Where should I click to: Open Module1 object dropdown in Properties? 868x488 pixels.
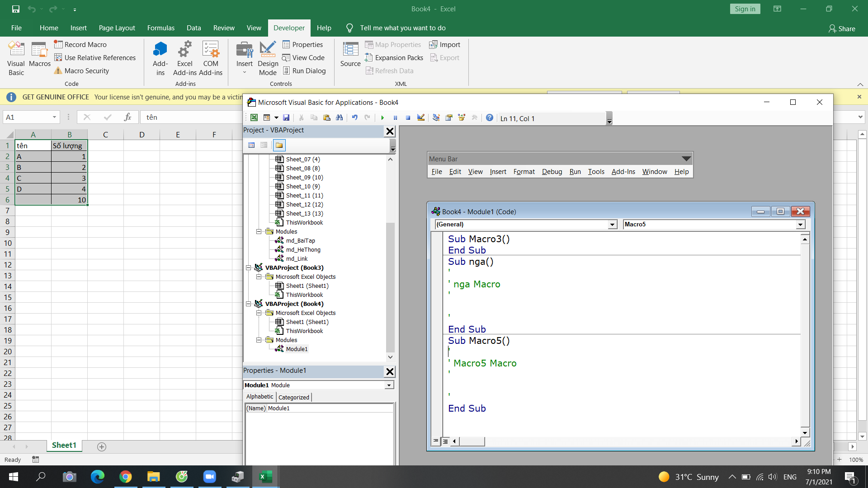(389, 385)
